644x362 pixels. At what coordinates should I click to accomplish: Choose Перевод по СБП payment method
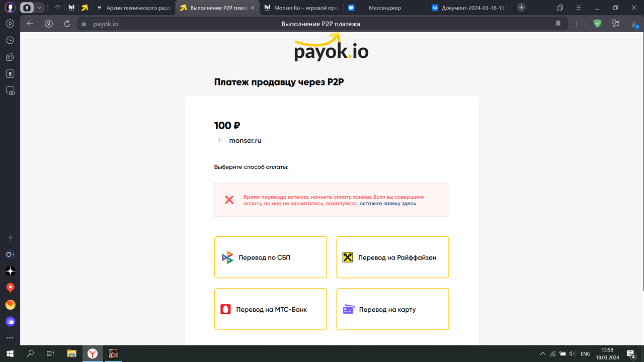[x=270, y=257]
